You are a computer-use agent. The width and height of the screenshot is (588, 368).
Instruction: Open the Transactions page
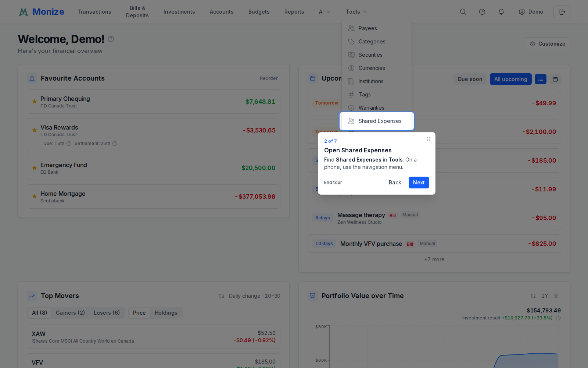(94, 12)
